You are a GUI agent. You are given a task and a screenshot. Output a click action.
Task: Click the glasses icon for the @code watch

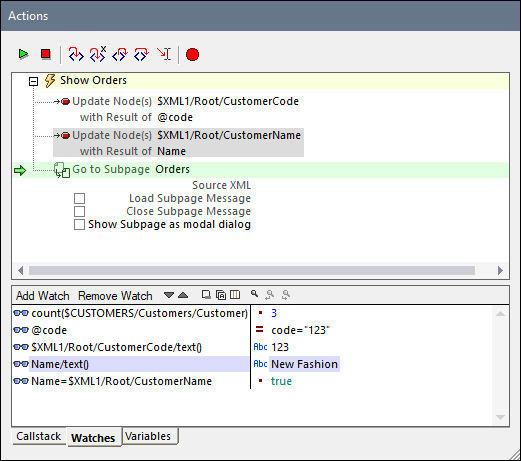tap(21, 330)
